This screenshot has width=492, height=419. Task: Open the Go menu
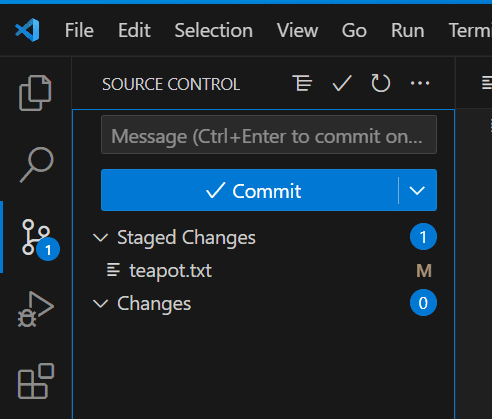[x=354, y=30]
